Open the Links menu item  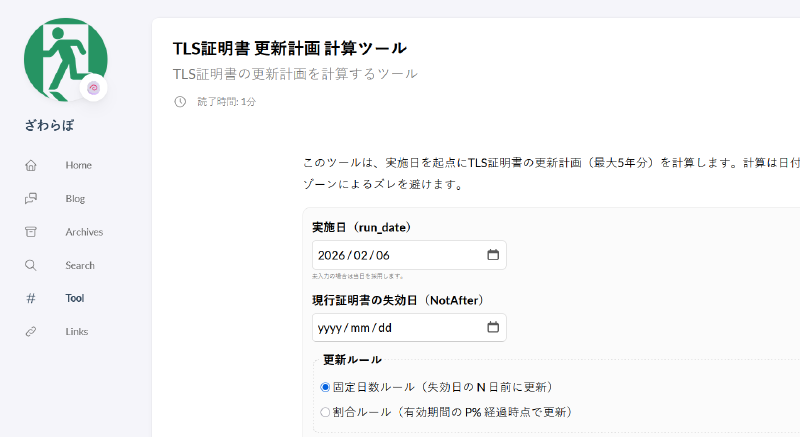click(x=77, y=331)
